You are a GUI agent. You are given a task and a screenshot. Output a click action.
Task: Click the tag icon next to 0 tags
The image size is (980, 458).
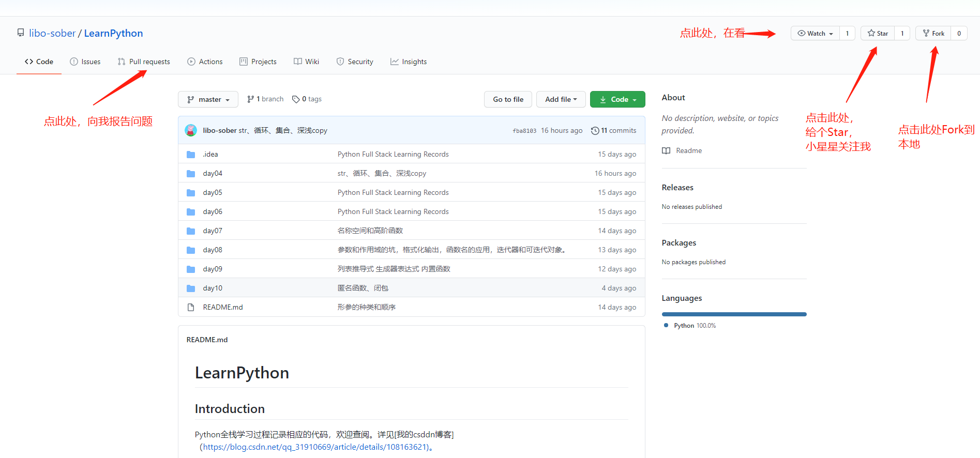click(296, 99)
